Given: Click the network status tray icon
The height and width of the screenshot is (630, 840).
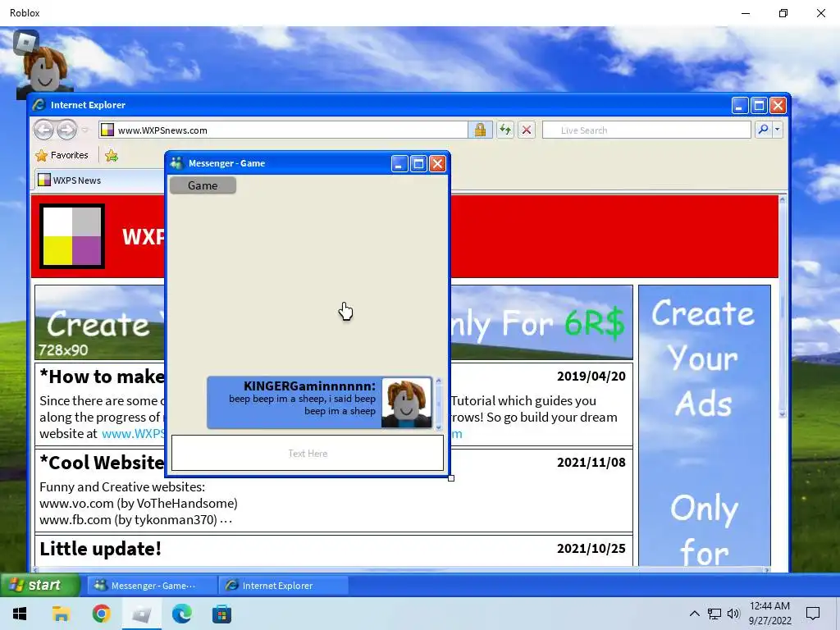Looking at the screenshot, I should (714, 614).
